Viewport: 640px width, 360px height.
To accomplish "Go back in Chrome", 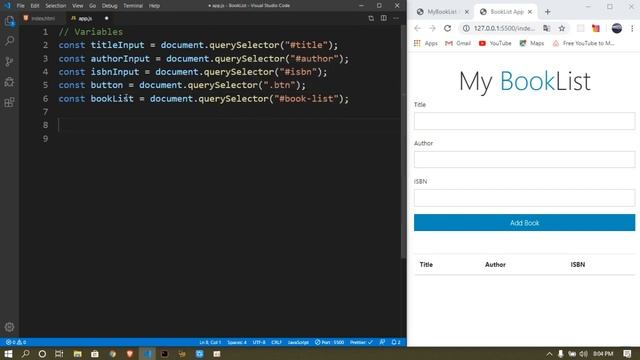I will (x=417, y=28).
